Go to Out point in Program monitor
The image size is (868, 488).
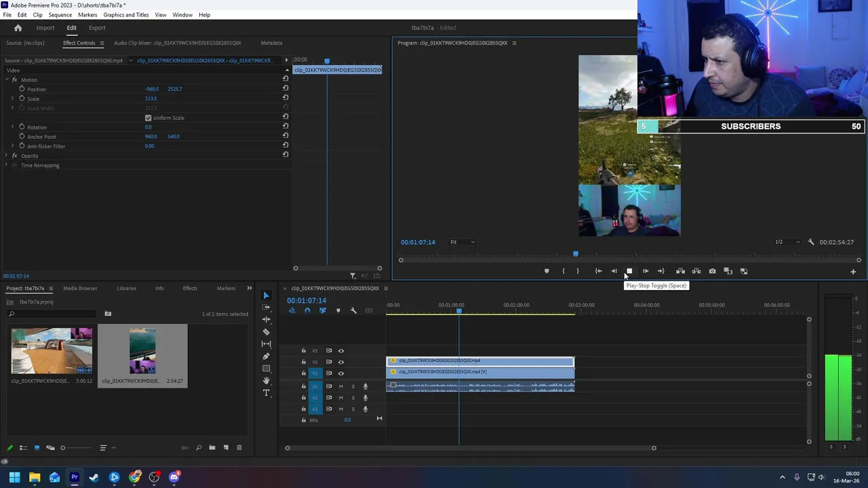(660, 271)
